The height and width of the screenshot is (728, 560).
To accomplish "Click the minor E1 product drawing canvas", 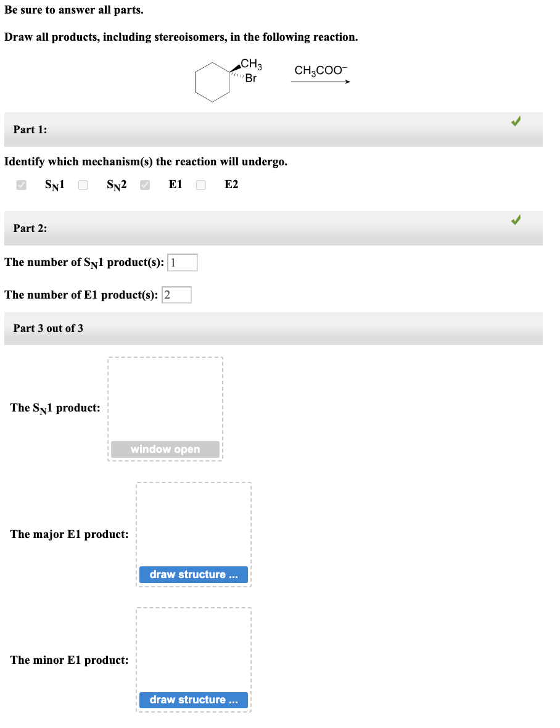I will coord(194,654).
